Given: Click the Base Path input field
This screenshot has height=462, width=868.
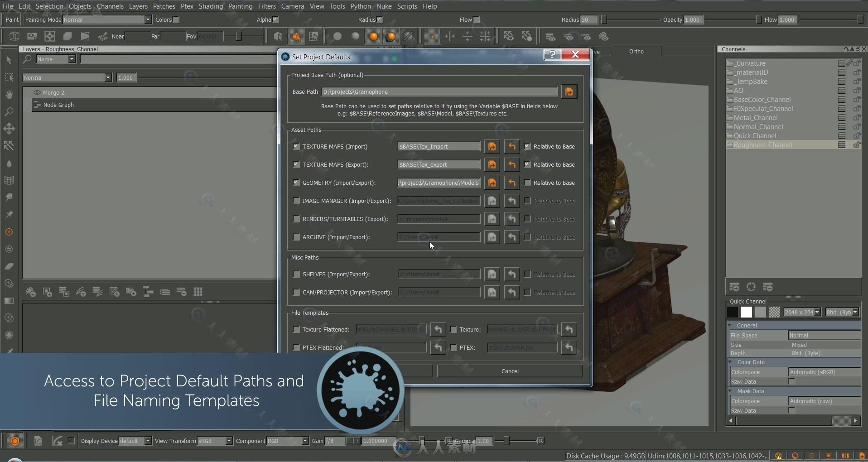Looking at the screenshot, I should [x=439, y=92].
